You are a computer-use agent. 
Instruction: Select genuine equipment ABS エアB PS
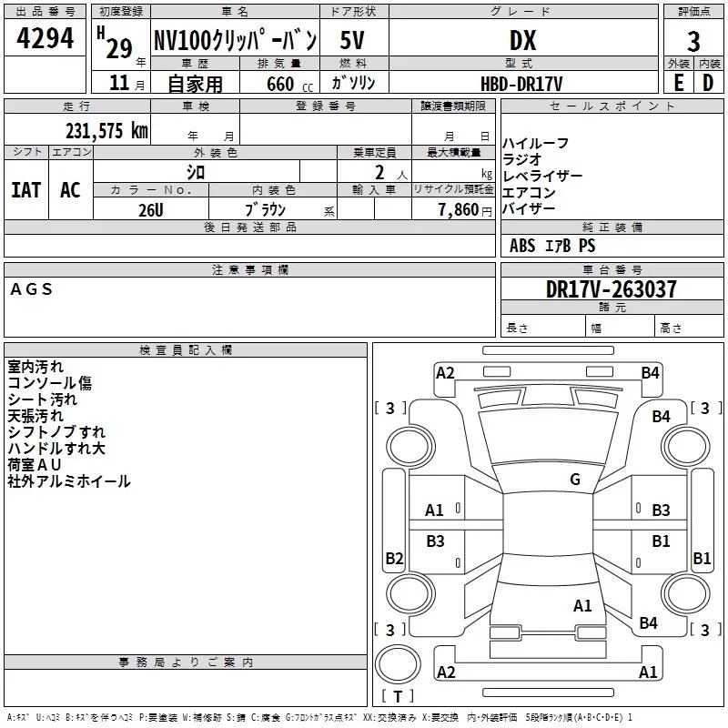point(552,246)
